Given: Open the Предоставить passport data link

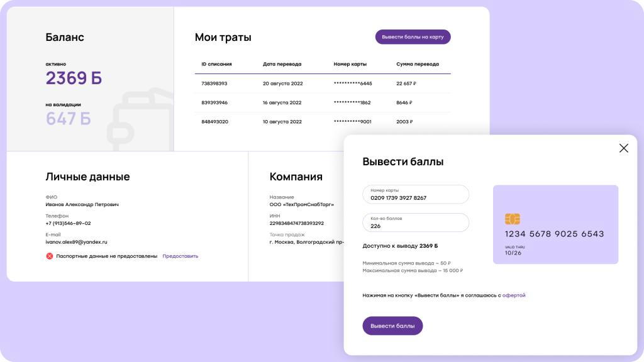Looking at the screenshot, I should coord(180,256).
